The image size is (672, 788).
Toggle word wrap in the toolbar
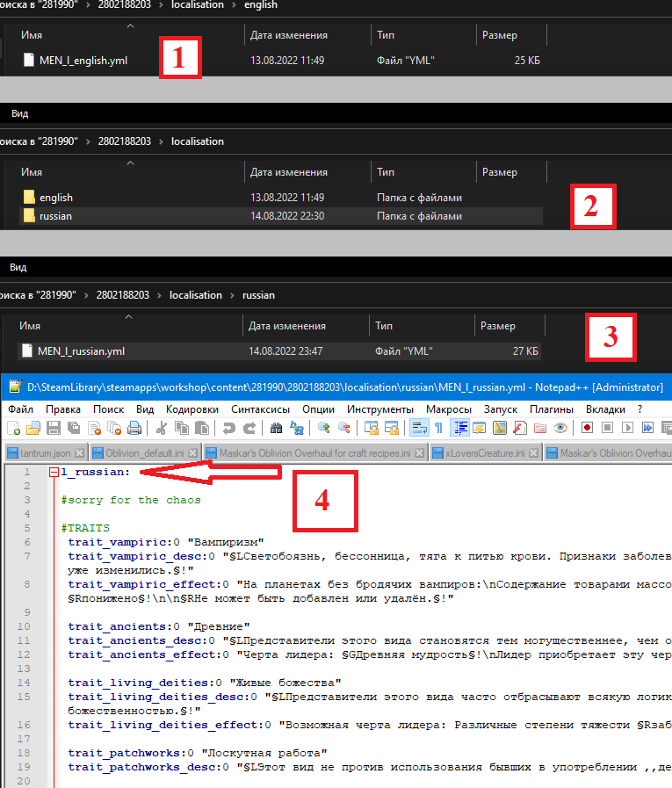pyautogui.click(x=419, y=428)
